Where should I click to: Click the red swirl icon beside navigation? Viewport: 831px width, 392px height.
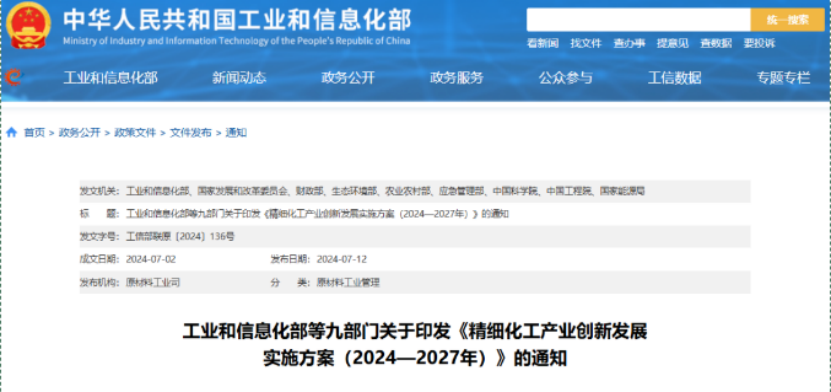click(13, 78)
